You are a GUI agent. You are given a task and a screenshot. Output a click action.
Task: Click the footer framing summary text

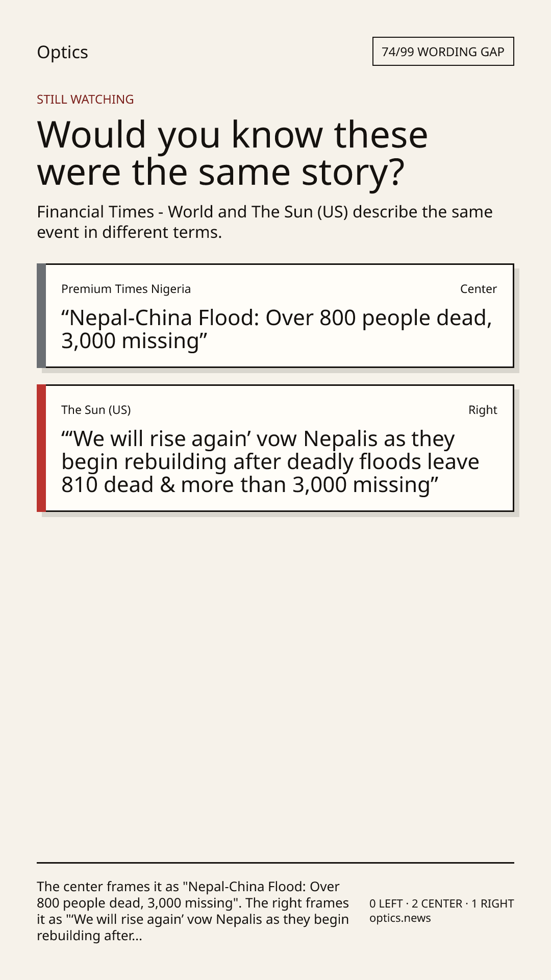193,911
